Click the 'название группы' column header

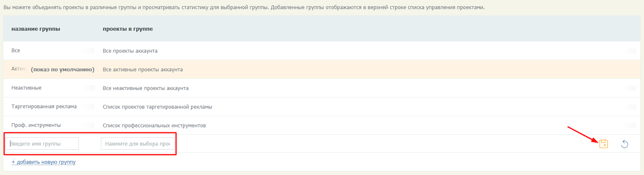click(x=36, y=29)
